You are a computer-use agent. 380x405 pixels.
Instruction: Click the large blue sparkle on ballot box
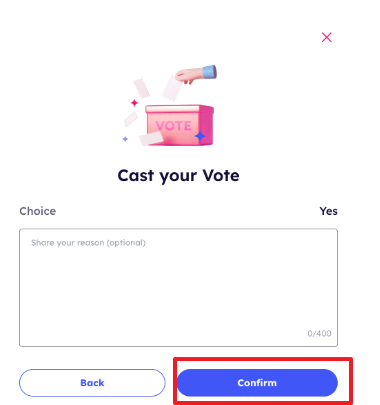point(200,136)
